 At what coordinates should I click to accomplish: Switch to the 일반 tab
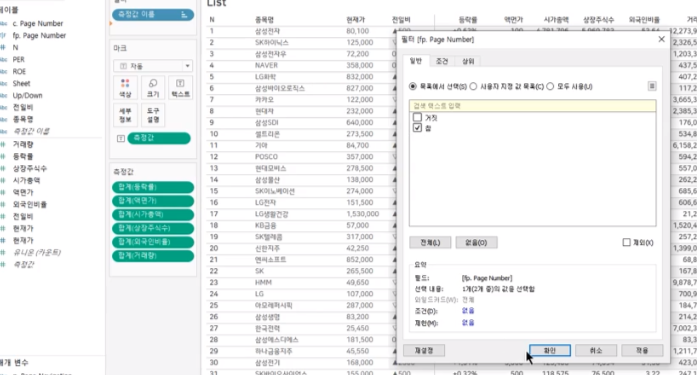pyautogui.click(x=415, y=61)
